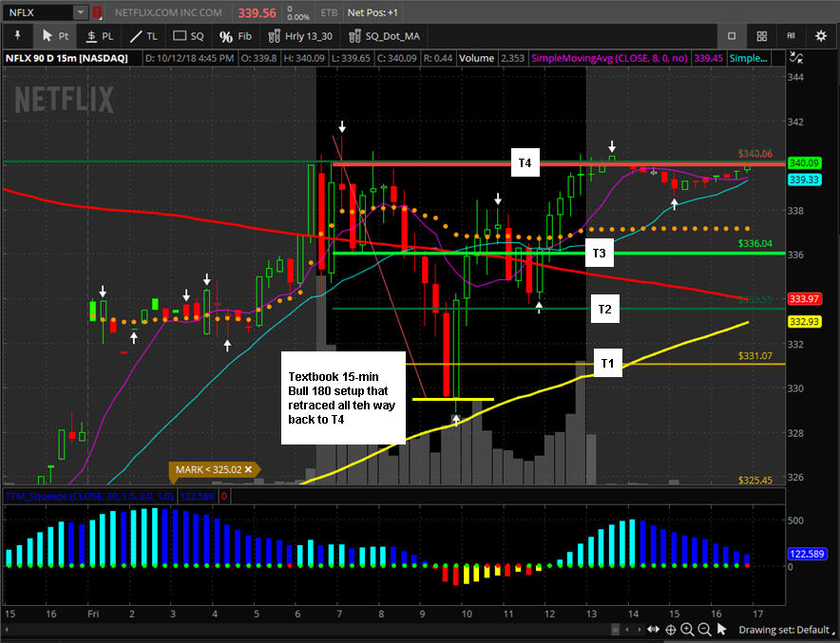Click the Textbook 15-min Bull 180 note
This screenshot has width=840, height=643.
(343, 398)
